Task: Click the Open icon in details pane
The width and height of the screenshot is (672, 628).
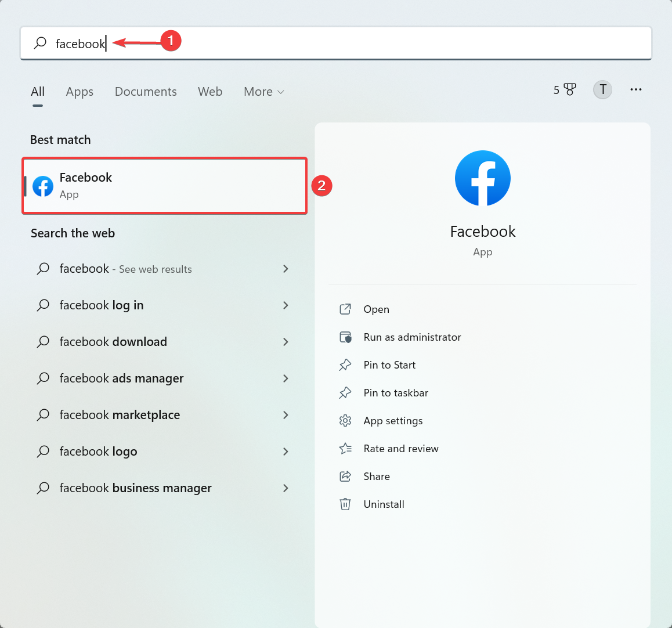Action: (345, 309)
